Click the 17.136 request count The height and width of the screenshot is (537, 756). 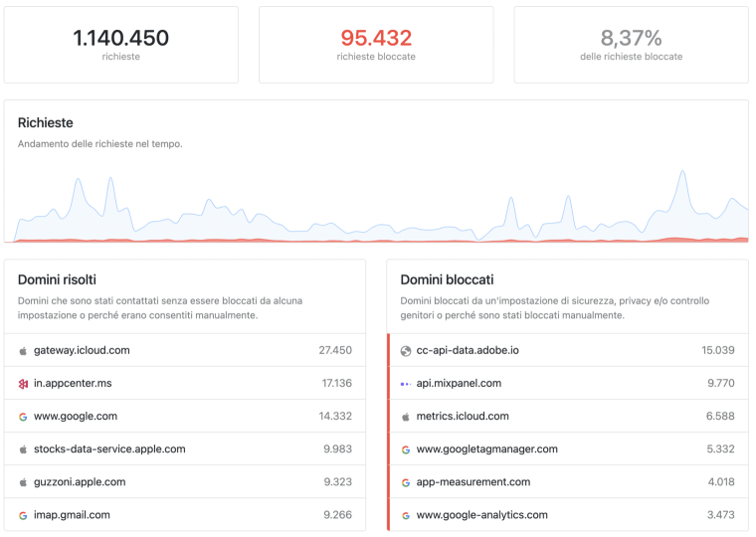[336, 383]
